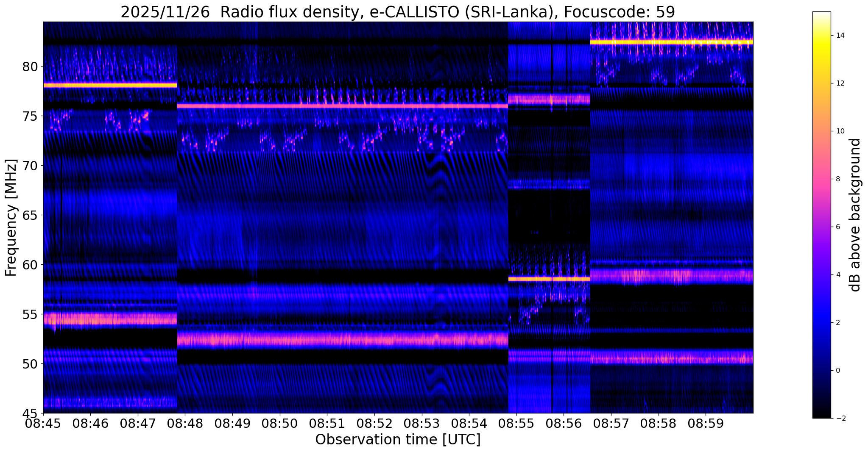Click the colorbar tick value 8
This screenshot has width=868, height=452.
(837, 179)
